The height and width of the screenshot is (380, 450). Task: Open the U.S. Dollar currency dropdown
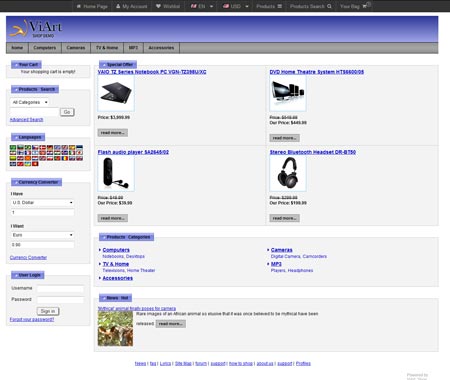pyautogui.click(x=42, y=203)
